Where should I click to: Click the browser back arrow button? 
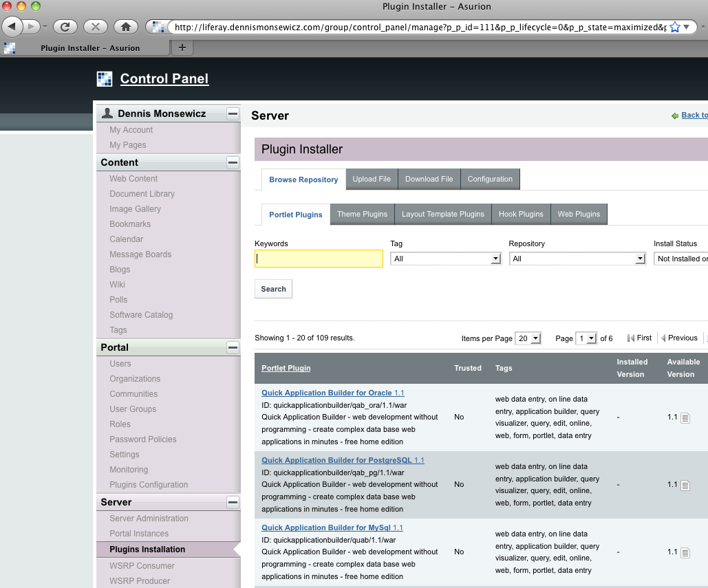(x=12, y=27)
